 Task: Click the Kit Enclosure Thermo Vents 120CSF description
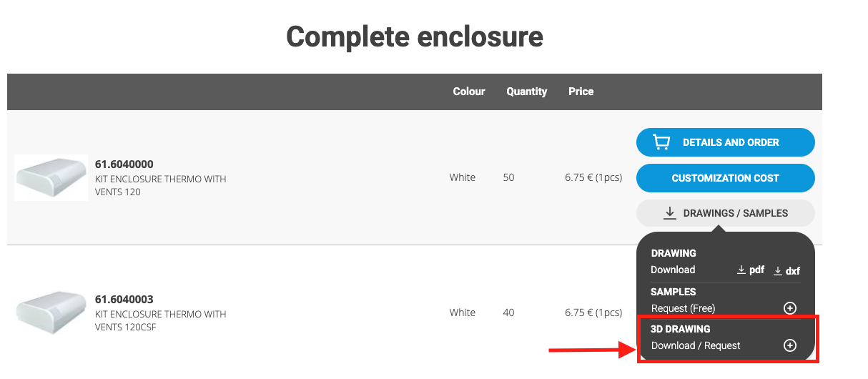pos(160,320)
